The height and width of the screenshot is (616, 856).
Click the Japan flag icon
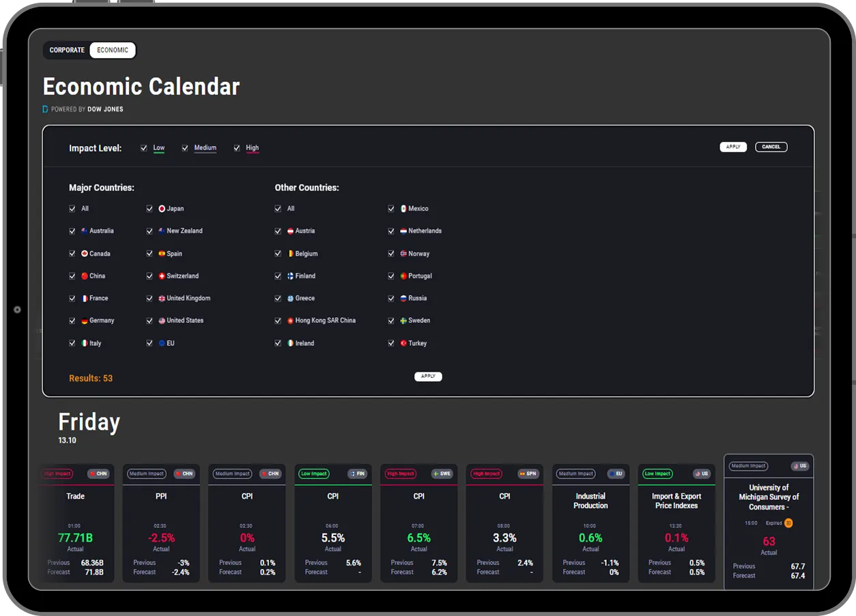pos(162,209)
